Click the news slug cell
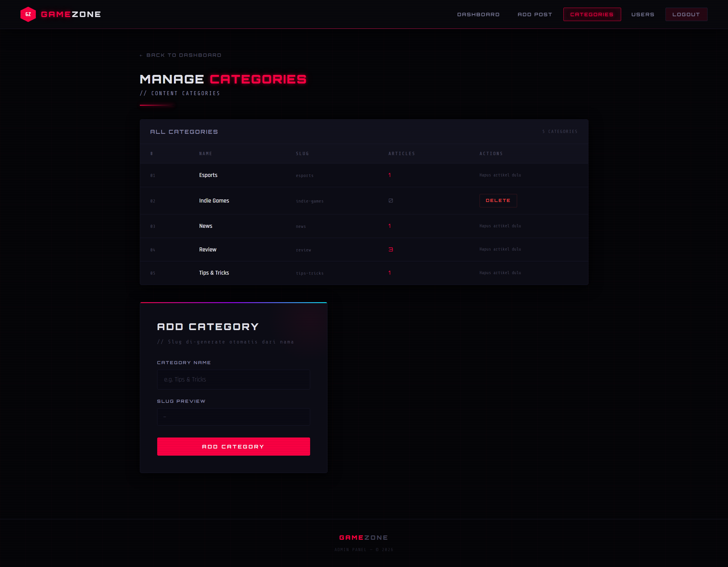The height and width of the screenshot is (567, 728). point(301,226)
